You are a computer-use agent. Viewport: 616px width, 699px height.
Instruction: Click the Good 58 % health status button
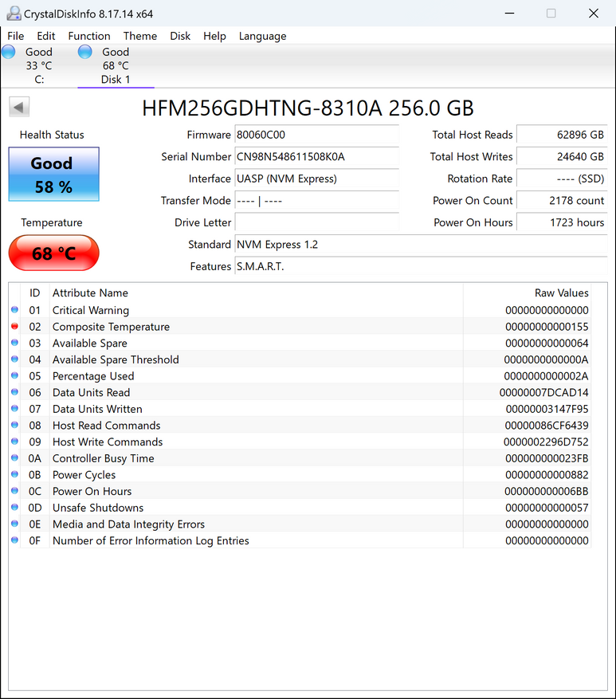click(53, 175)
